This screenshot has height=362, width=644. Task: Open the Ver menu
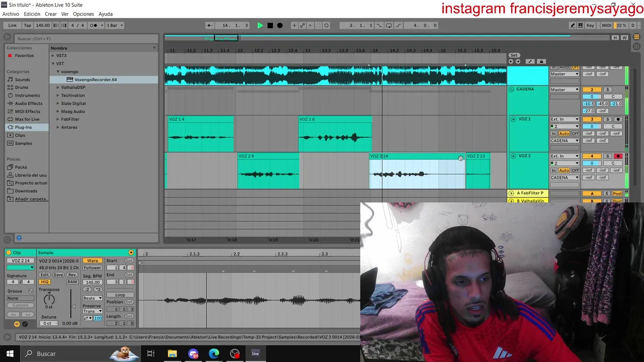tap(65, 14)
